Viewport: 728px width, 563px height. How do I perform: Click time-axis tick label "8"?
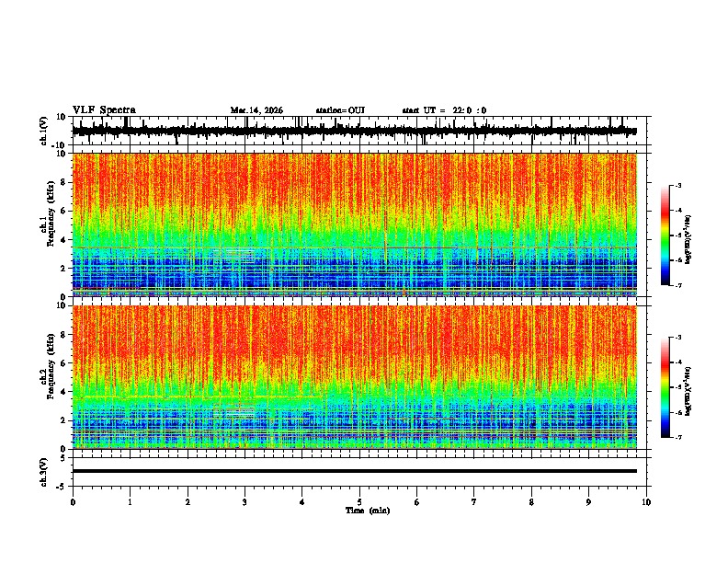click(x=531, y=502)
